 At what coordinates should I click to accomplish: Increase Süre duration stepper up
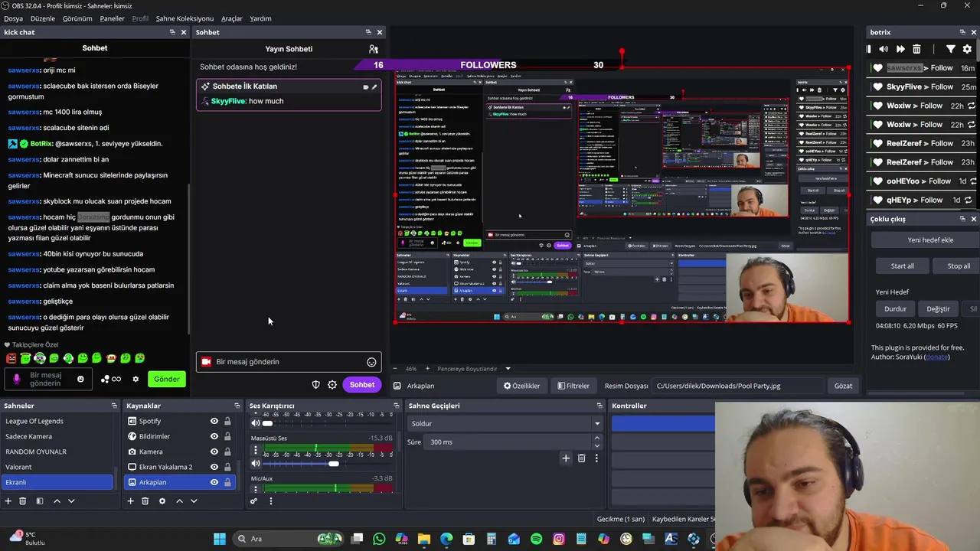click(596, 439)
